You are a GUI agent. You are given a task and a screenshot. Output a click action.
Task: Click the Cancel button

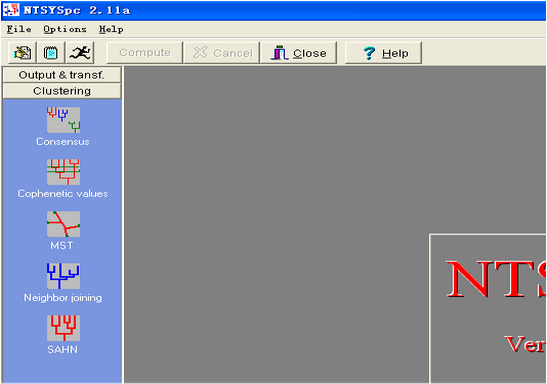click(x=222, y=53)
